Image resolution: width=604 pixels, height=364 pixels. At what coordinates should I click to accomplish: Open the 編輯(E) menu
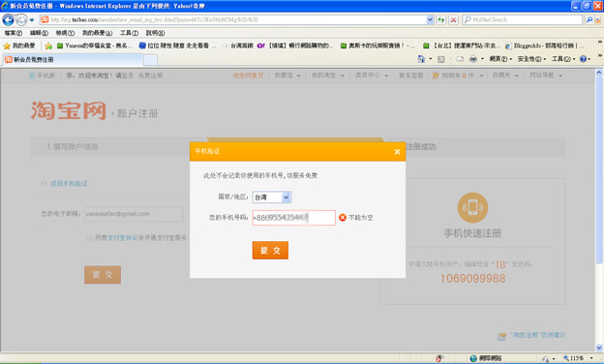coord(39,33)
